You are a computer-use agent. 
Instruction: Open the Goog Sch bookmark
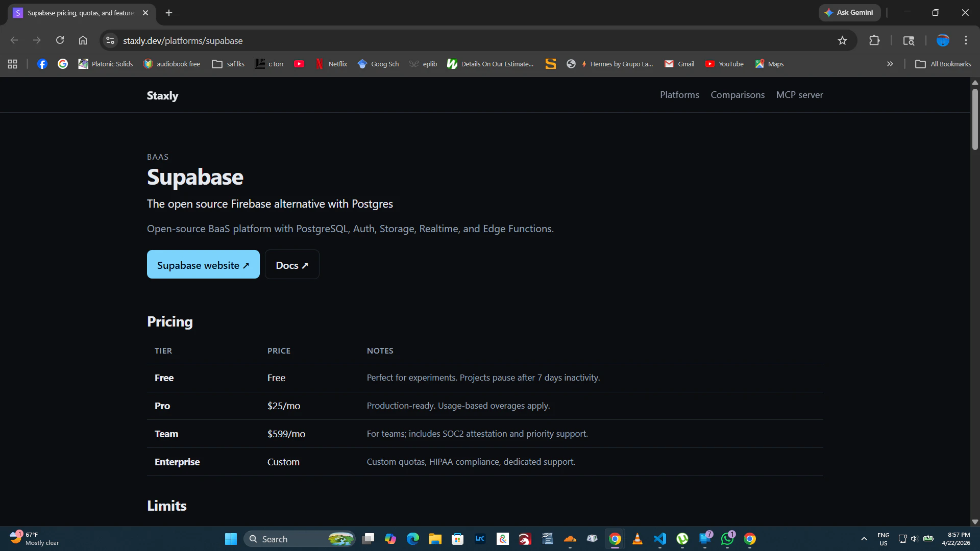378,64
